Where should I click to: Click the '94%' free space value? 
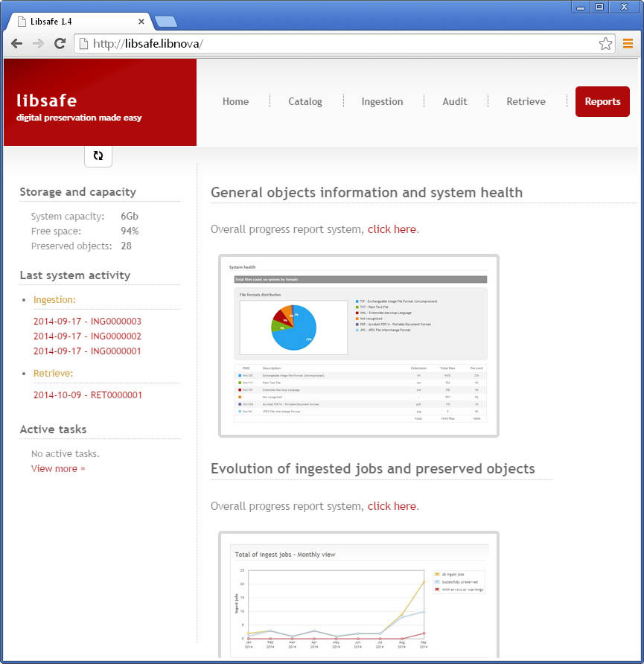130,232
